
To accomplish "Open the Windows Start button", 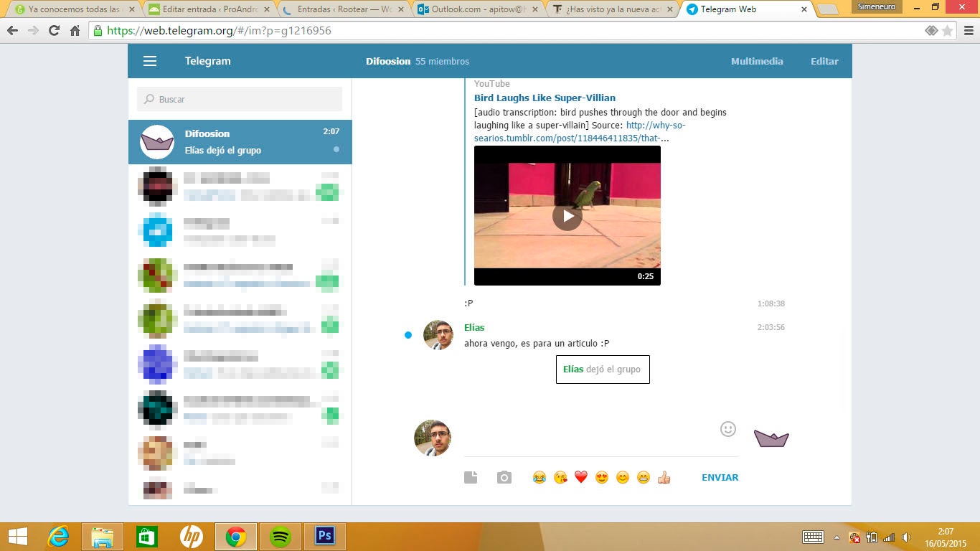I will coord(18,537).
